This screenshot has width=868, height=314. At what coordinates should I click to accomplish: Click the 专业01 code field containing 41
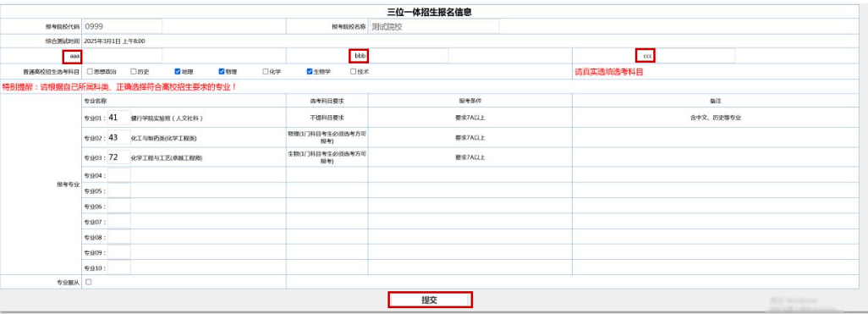(x=119, y=118)
